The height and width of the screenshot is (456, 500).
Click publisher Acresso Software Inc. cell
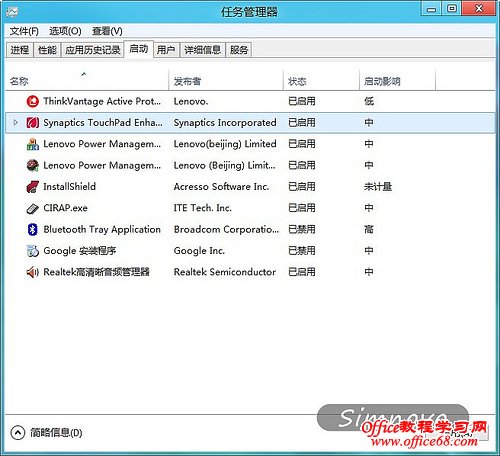pyautogui.click(x=221, y=187)
